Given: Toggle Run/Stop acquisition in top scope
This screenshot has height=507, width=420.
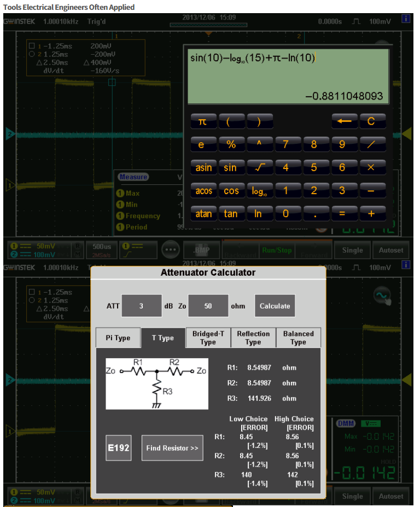Looking at the screenshot, I should click(276, 250).
